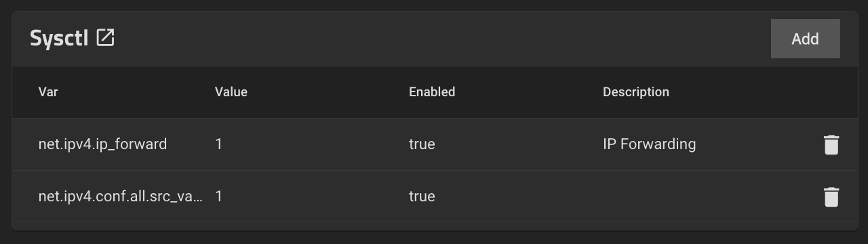
Task: Select the net.ipv4.ip_forward variable name
Action: pos(102,144)
